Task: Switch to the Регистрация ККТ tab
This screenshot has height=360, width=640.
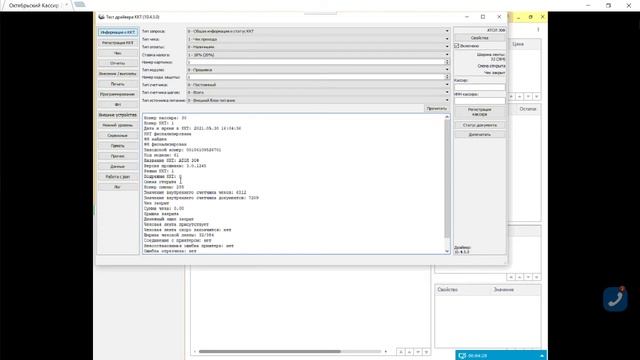Action: pyautogui.click(x=118, y=42)
